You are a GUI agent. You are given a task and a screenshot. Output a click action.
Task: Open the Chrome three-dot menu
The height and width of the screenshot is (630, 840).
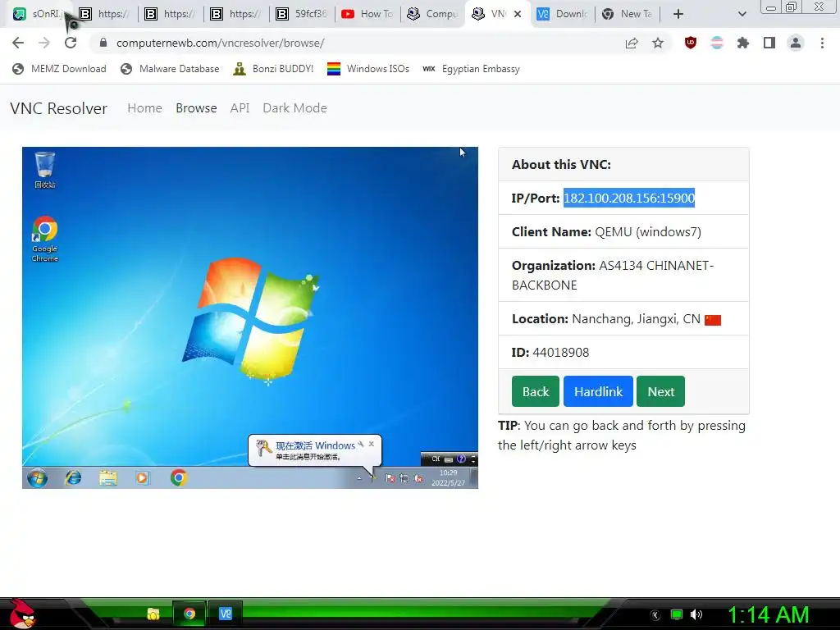click(822, 43)
